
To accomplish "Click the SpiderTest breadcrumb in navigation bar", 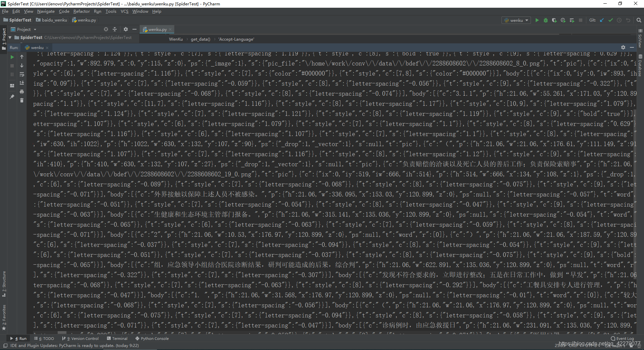I will 17,20.
